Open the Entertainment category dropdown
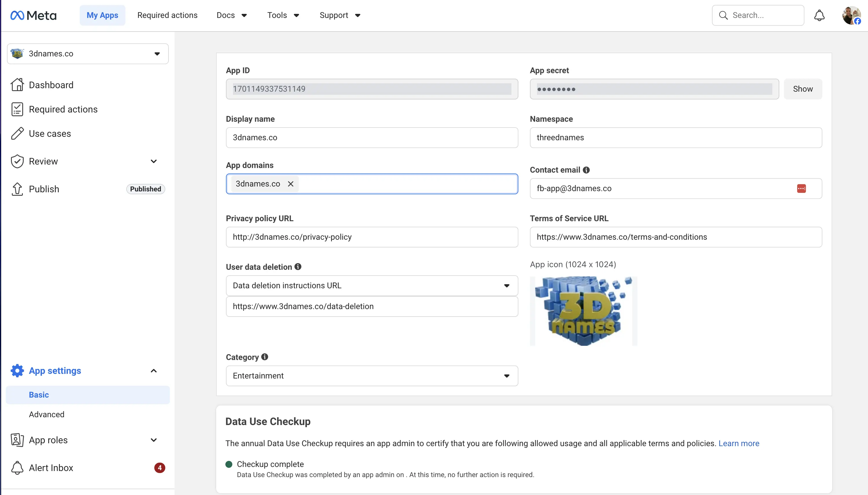 [372, 376]
